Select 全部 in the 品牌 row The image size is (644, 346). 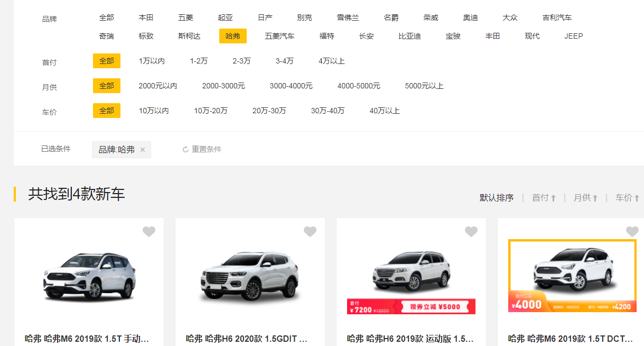click(x=106, y=17)
